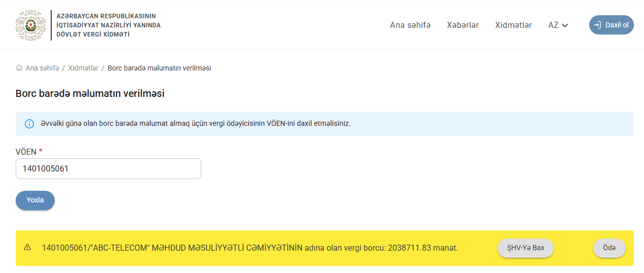
Task: Follow the Xidmətlər breadcrumb link
Action: (83, 68)
